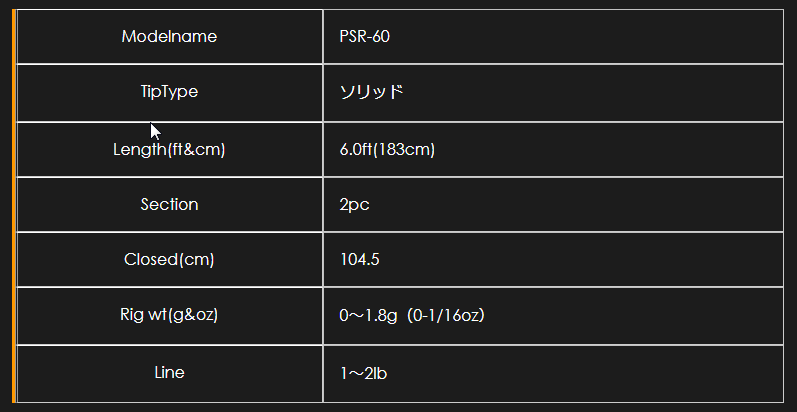Click the Line label cell
797x412 pixels.
[x=169, y=373]
